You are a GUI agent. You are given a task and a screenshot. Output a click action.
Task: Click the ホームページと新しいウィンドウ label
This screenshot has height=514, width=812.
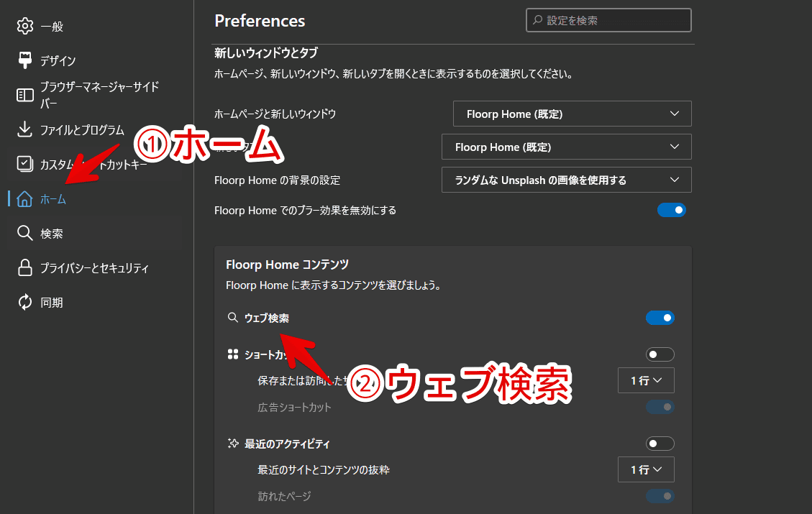[275, 114]
